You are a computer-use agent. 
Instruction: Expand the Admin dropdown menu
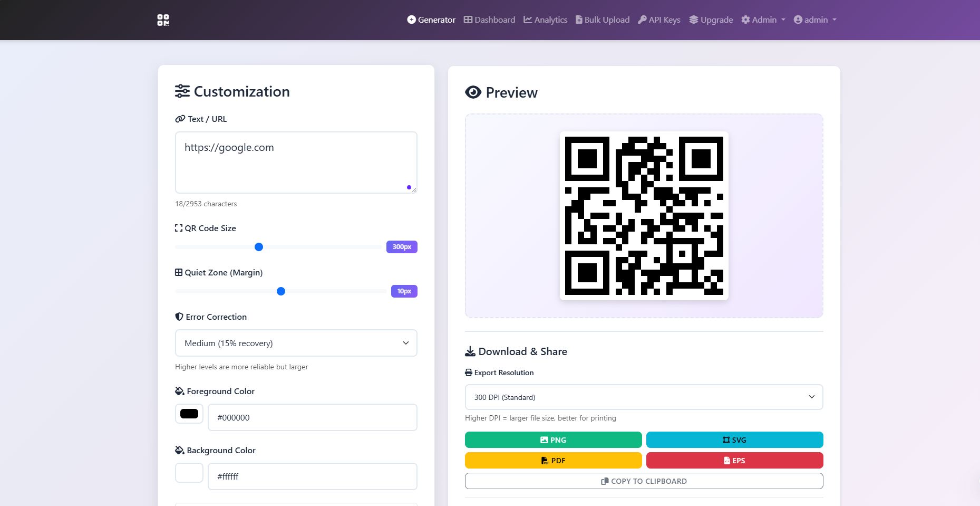(x=763, y=20)
